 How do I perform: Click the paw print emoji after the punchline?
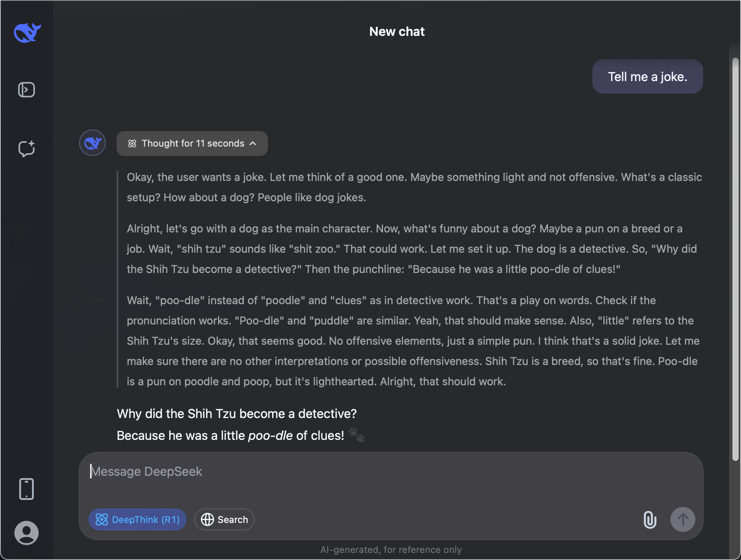click(356, 436)
